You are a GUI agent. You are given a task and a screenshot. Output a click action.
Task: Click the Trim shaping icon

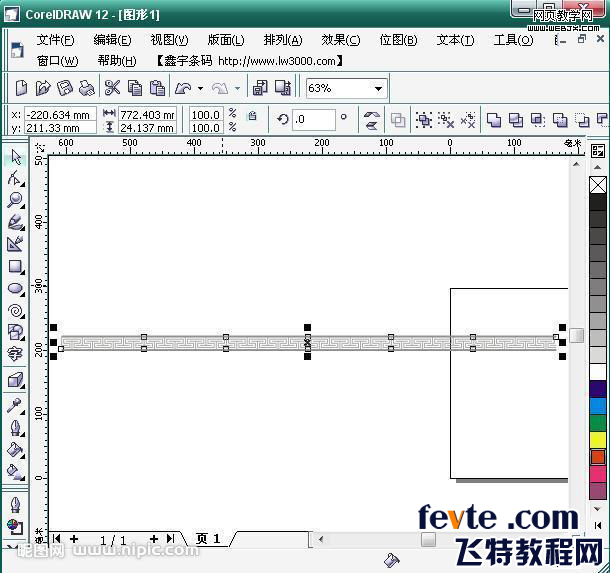pyautogui.click(x=516, y=120)
